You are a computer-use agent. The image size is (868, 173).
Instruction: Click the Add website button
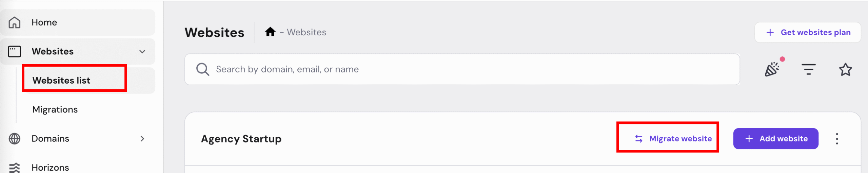coord(776,139)
